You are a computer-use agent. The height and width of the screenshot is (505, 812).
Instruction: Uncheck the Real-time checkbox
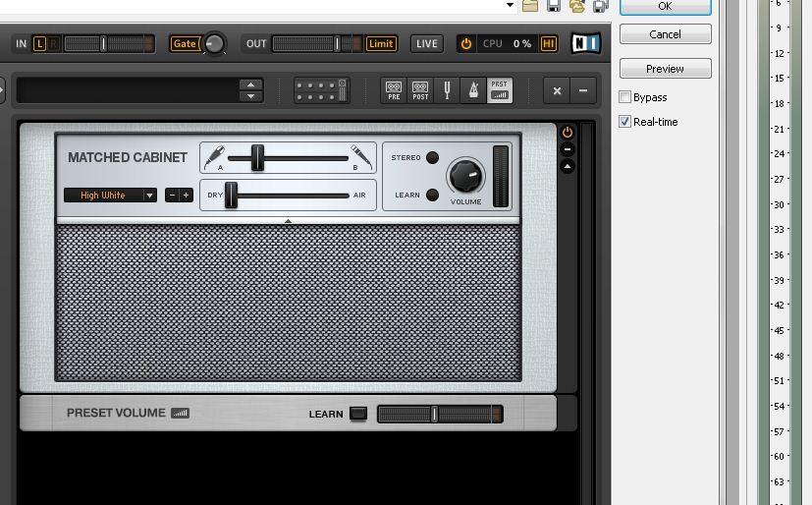(x=625, y=122)
